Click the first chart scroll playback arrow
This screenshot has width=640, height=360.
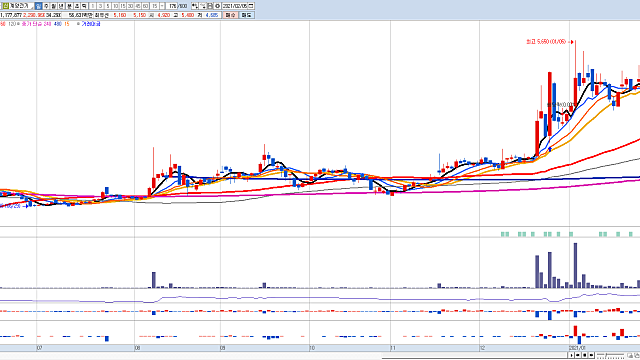click(x=571, y=355)
